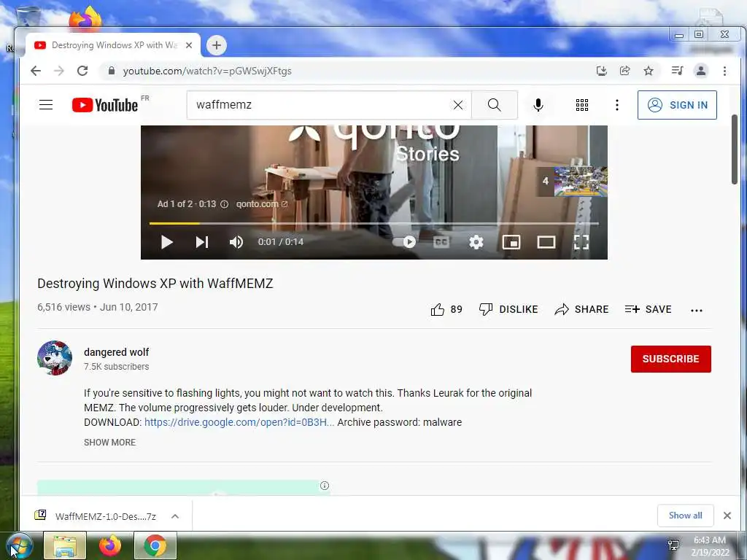Open Firefox from the taskbar
This screenshot has height=560, width=747.
109,545
